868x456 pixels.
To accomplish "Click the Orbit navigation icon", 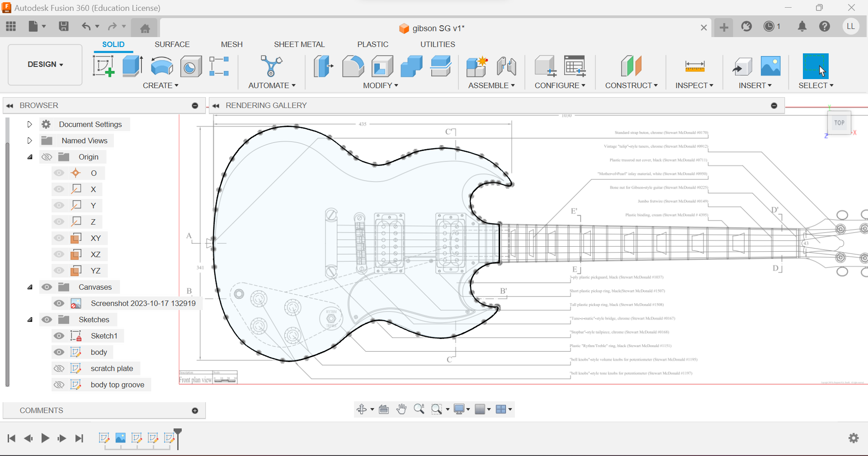I will tap(362, 409).
